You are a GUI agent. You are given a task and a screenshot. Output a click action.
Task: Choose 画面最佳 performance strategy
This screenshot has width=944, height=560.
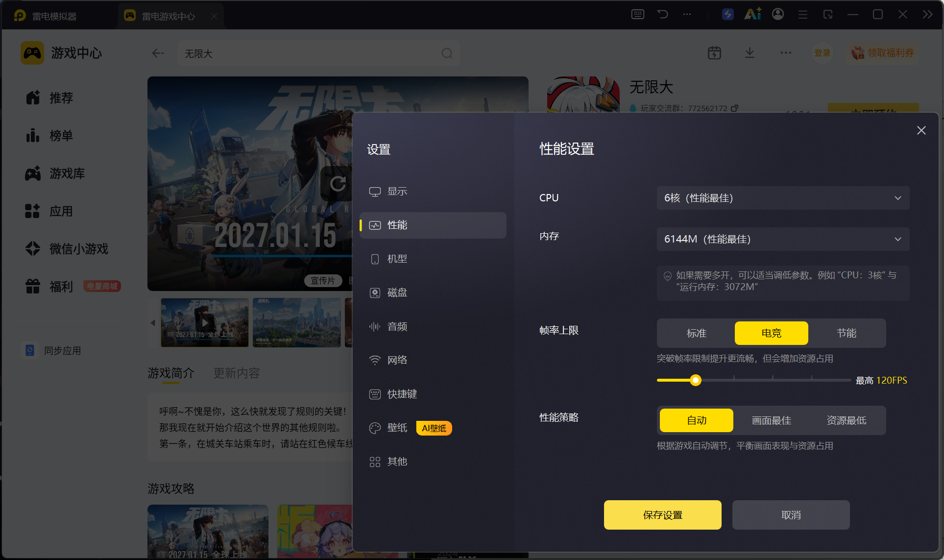(771, 420)
